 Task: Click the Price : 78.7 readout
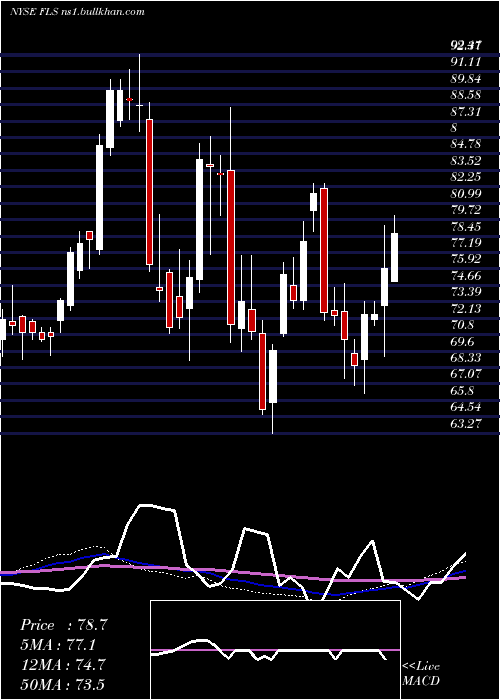point(64,625)
